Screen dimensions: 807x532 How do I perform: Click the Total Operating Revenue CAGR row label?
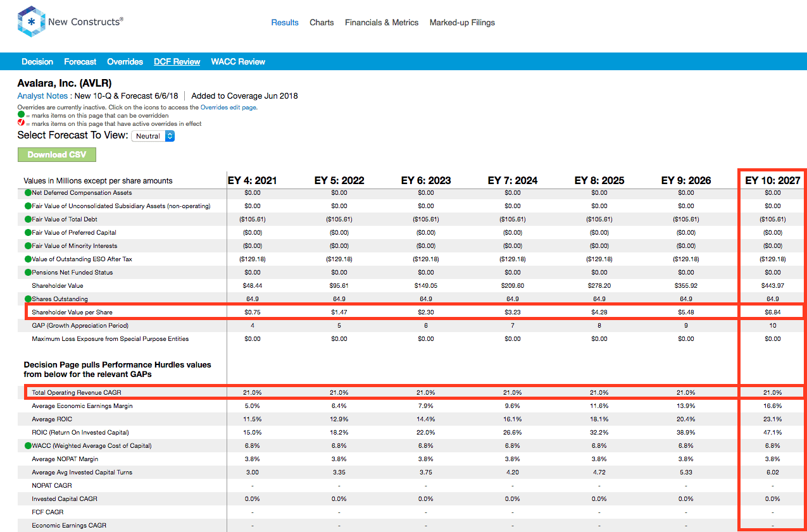pyautogui.click(x=75, y=392)
